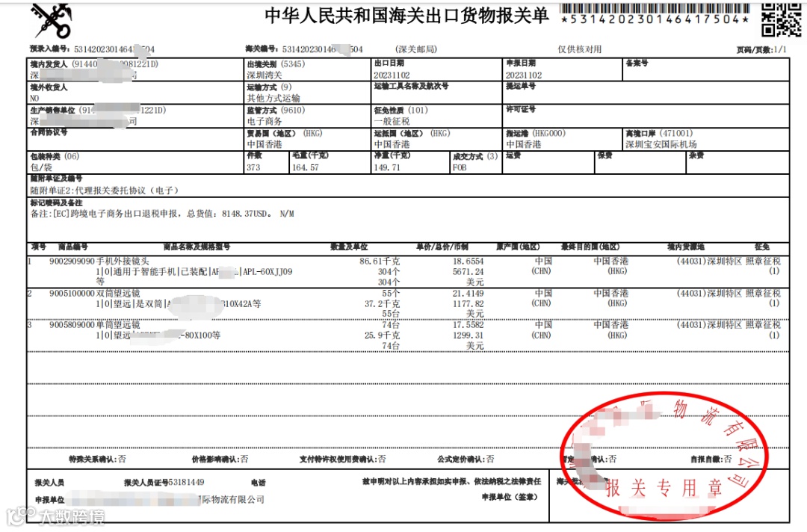Click the 指运港 (HKG000) label
Screen dimensions: 807x532
(x=536, y=133)
